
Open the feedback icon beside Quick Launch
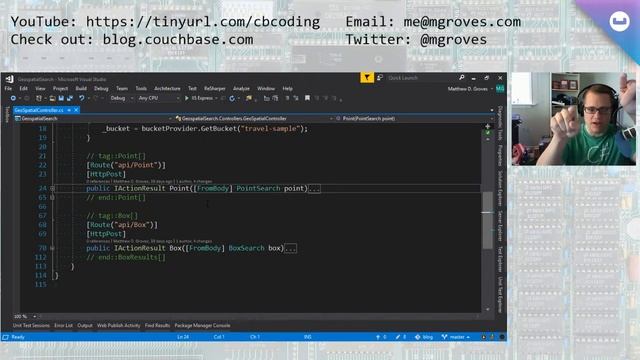tap(380, 78)
